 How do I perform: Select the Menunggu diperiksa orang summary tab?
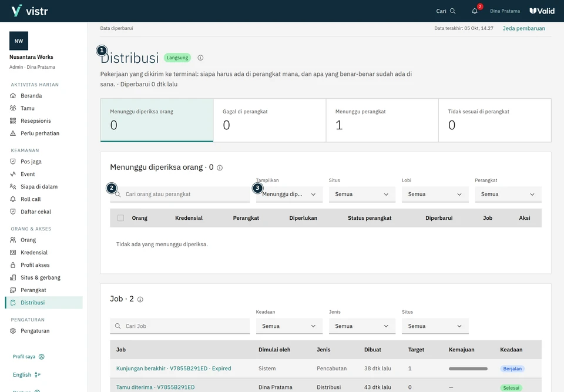(x=157, y=120)
